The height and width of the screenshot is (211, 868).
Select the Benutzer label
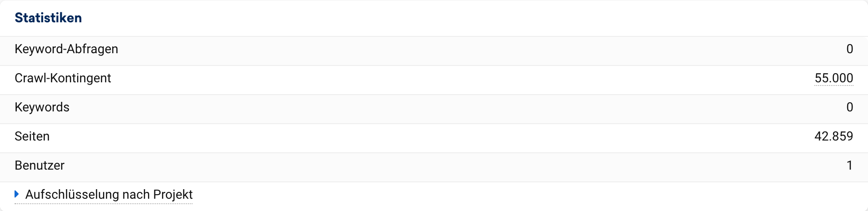(x=39, y=166)
